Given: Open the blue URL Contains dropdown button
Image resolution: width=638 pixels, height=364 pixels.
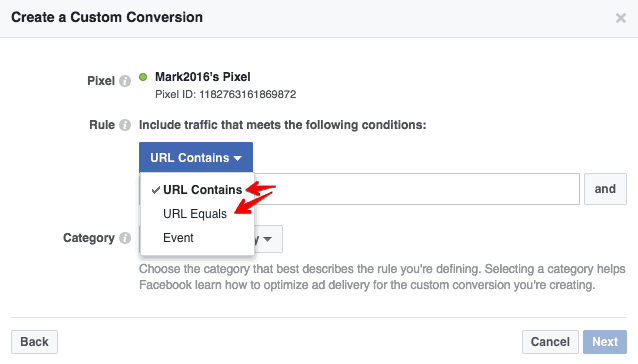Looking at the screenshot, I should [x=196, y=157].
